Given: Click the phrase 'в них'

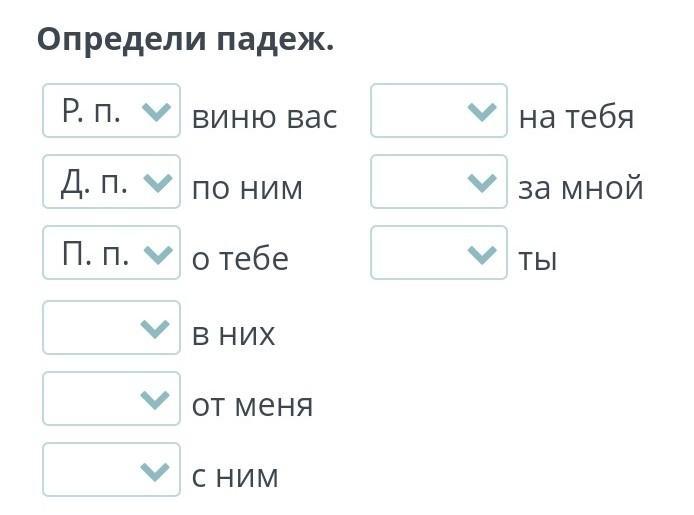Looking at the screenshot, I should pyautogui.click(x=233, y=334).
